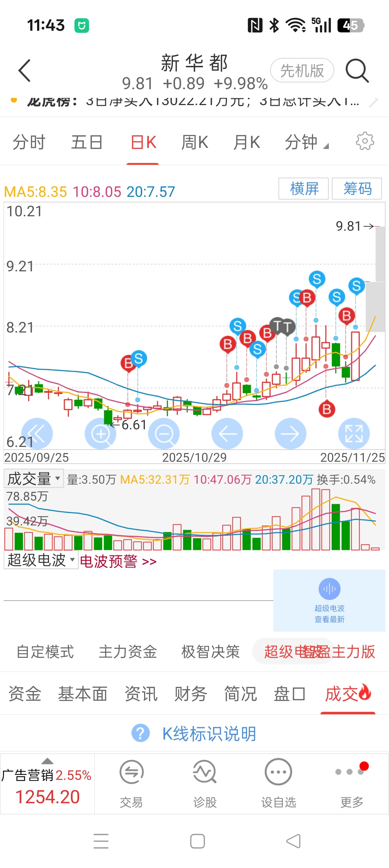Open the 超级电波 audio wave icon
Screen dimensions: 389x868
[x=330, y=589]
